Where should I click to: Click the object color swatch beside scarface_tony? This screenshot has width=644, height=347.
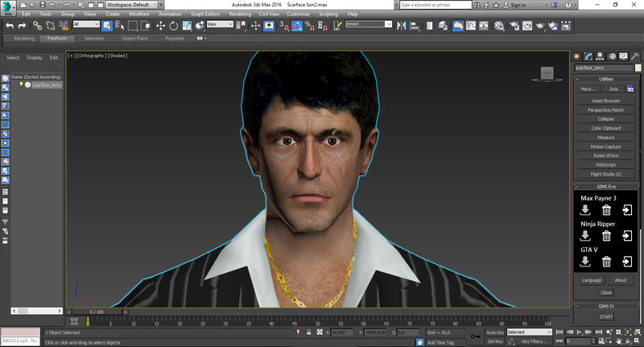click(638, 68)
